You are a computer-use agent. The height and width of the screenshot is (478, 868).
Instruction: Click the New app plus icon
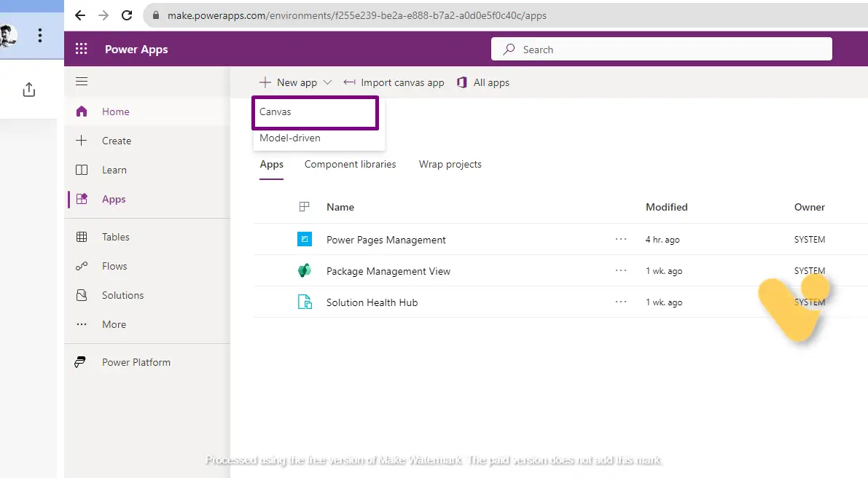(265, 82)
